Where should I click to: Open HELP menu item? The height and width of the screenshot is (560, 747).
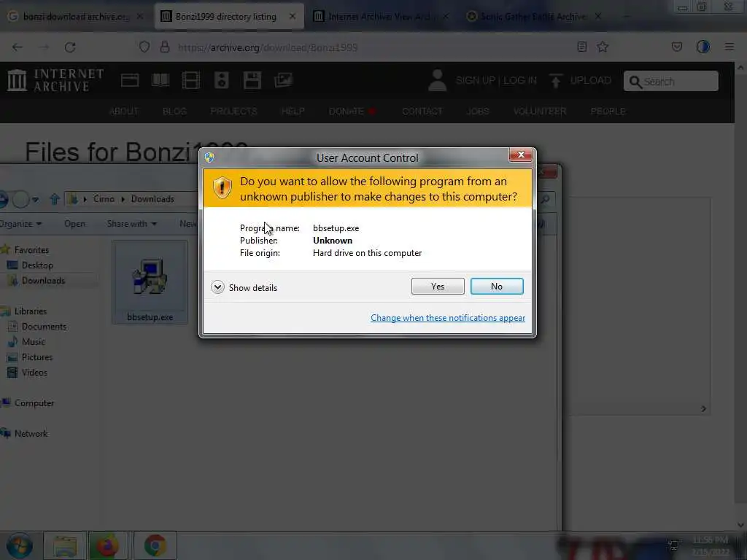click(x=293, y=111)
